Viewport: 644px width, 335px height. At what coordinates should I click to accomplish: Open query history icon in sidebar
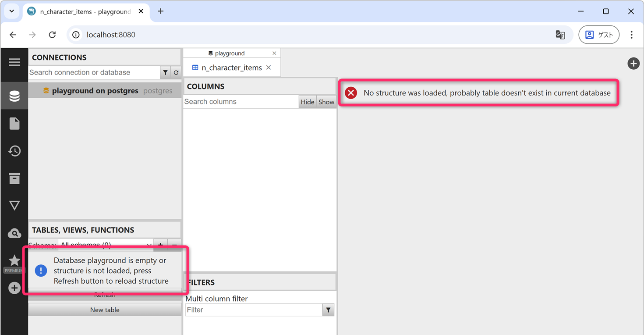tap(14, 151)
